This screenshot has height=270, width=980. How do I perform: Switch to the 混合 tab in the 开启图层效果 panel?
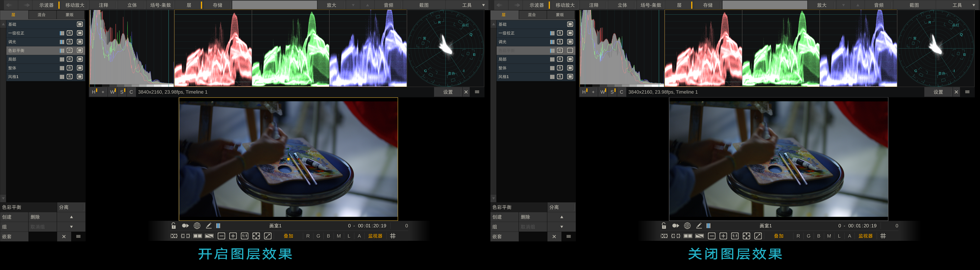(42, 15)
